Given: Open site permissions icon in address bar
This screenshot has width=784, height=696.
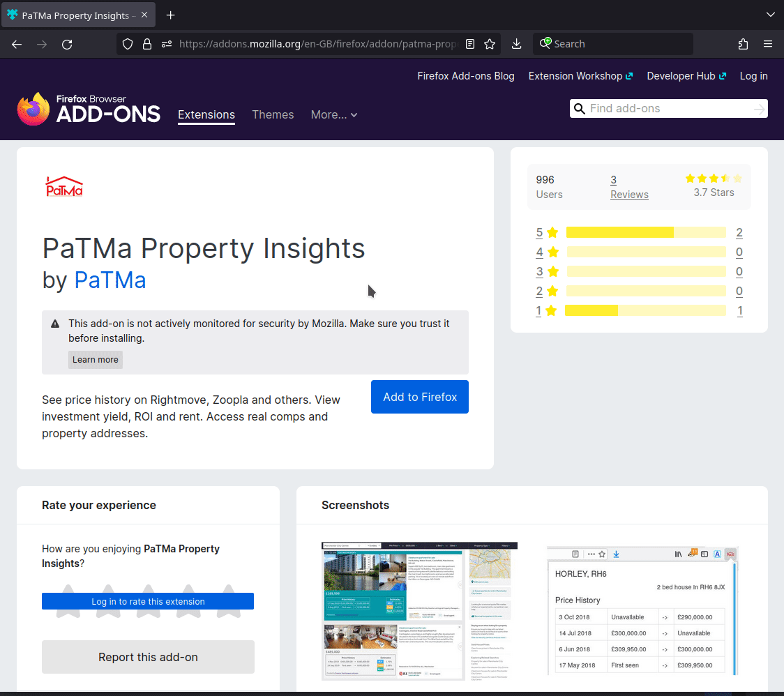Looking at the screenshot, I should coord(167,44).
